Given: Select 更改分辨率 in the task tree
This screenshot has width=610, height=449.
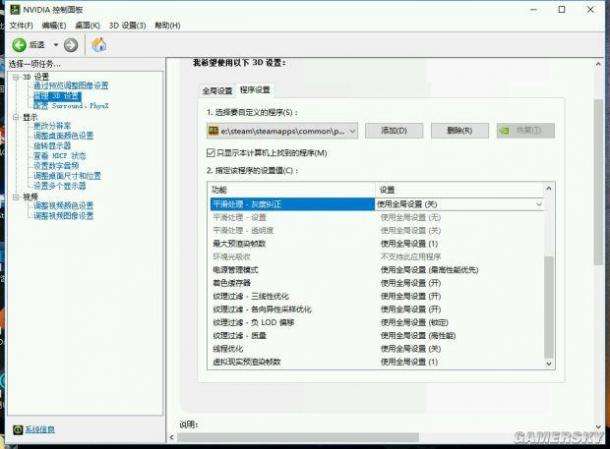Looking at the screenshot, I should [x=52, y=126].
